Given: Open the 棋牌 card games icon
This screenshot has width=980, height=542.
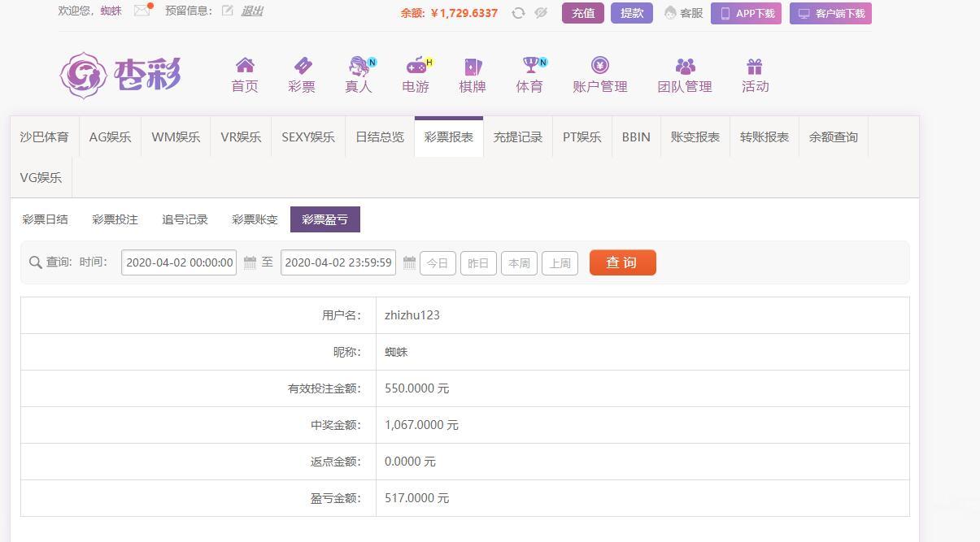Looking at the screenshot, I should click(473, 66).
